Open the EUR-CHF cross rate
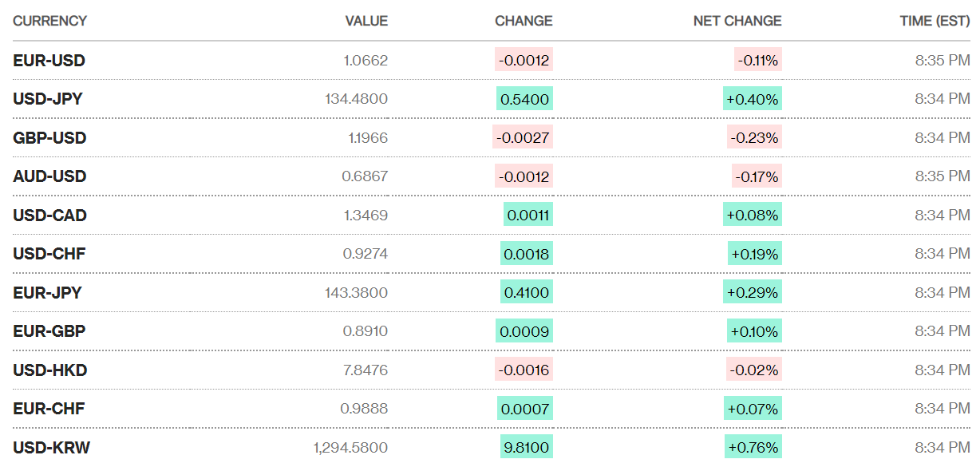The width and height of the screenshot is (980, 463). 49,409
